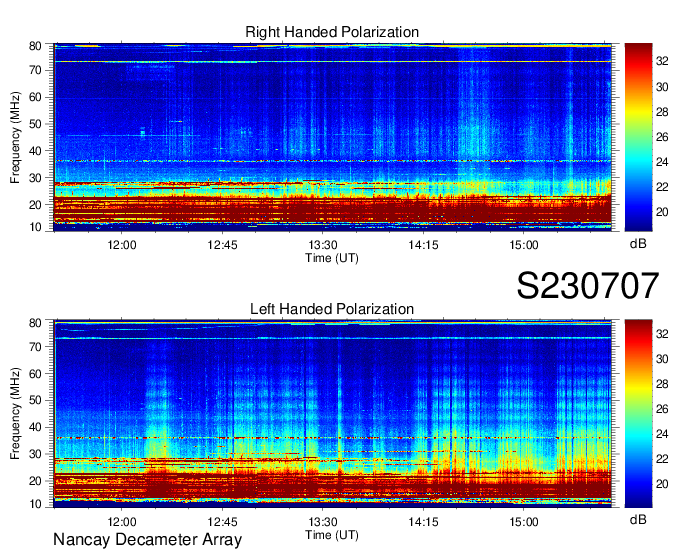Click the 12:45 time tick under Right Handed plot
The height and width of the screenshot is (552, 680).
pos(222,245)
